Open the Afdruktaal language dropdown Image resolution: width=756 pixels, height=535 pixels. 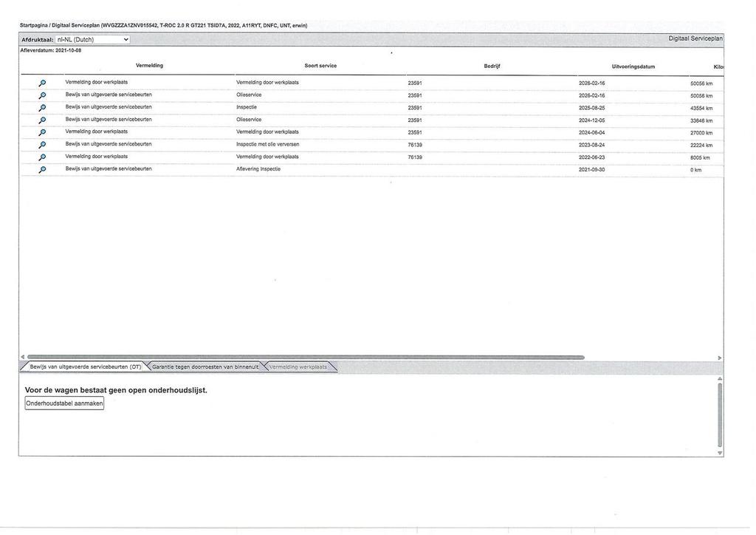click(x=92, y=40)
